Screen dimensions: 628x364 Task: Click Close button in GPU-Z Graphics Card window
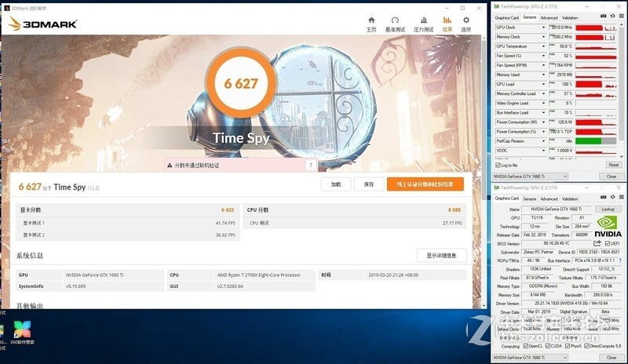612,357
